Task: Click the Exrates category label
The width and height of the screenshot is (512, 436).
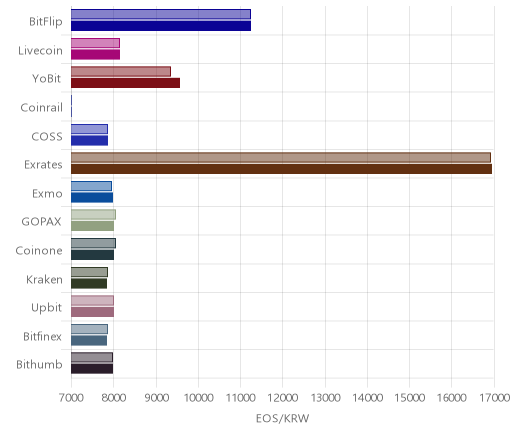Action: point(43,164)
